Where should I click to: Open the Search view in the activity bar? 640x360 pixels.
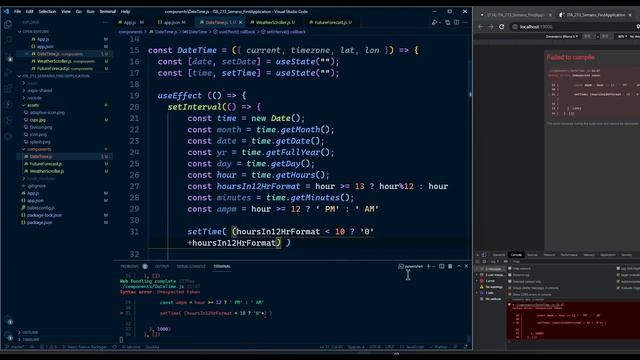(8, 40)
